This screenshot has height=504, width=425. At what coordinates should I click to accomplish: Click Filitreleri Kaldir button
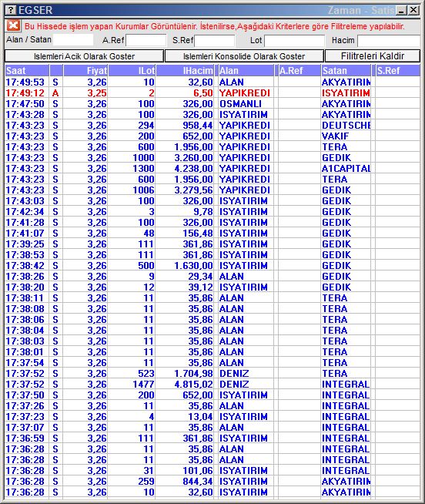click(373, 56)
